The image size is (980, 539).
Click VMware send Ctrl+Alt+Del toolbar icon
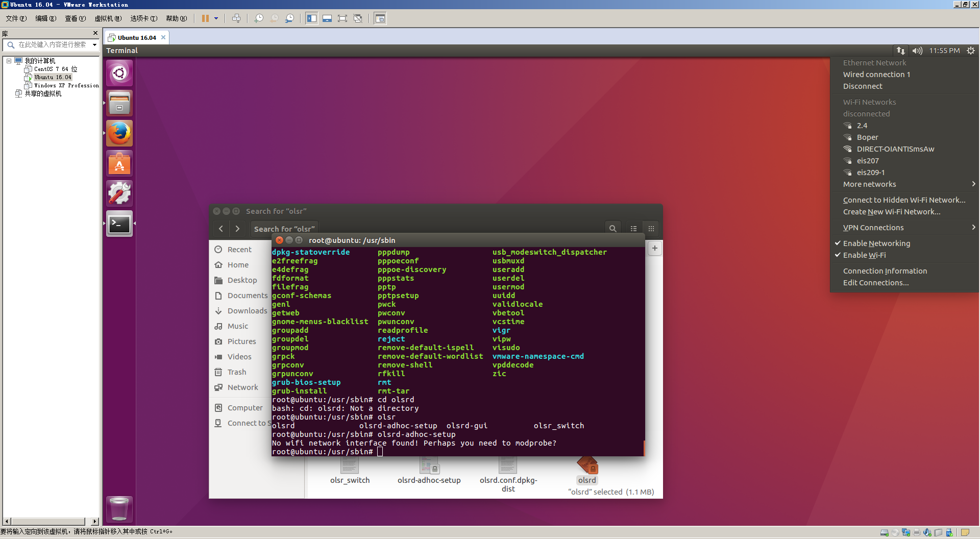[x=236, y=18]
